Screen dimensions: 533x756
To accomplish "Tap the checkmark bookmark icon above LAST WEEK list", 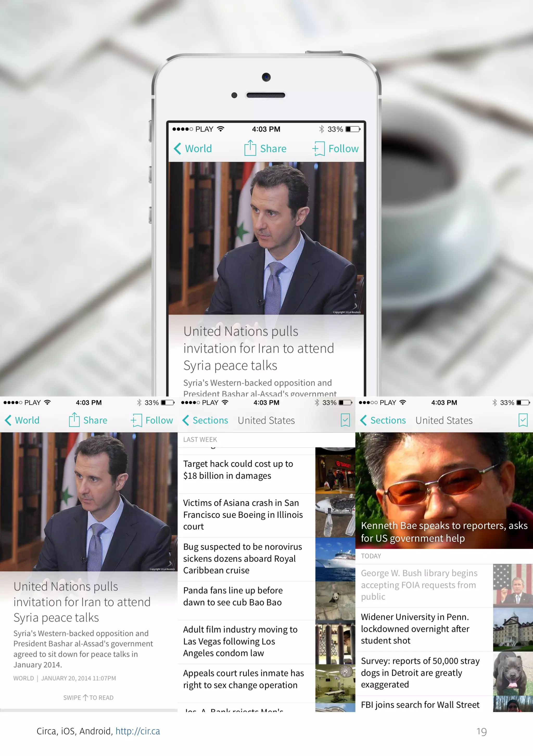I will (x=345, y=420).
